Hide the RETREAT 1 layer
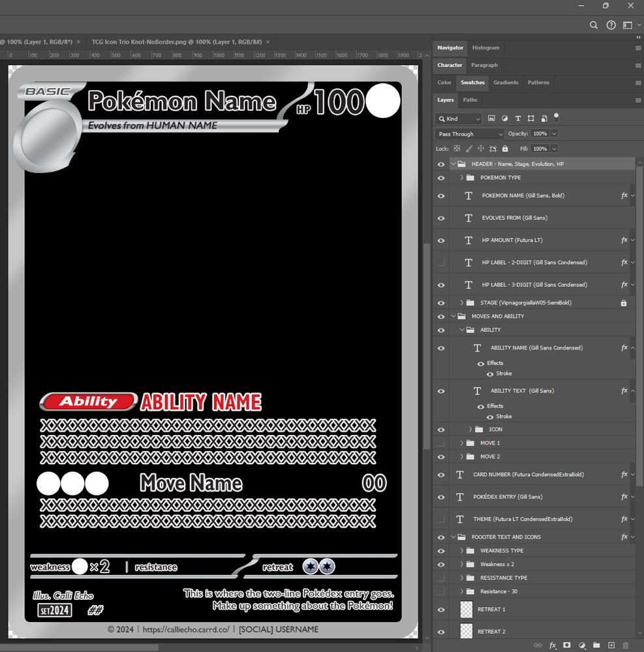 point(441,610)
